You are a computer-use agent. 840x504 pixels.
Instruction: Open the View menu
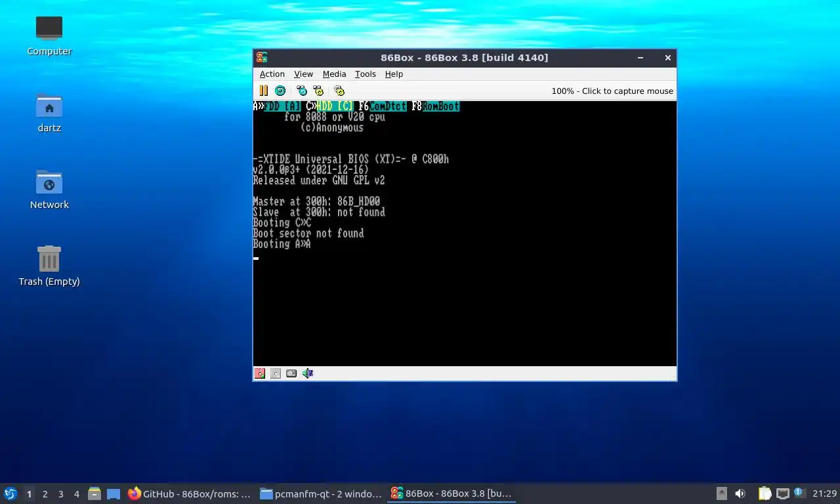click(x=303, y=74)
